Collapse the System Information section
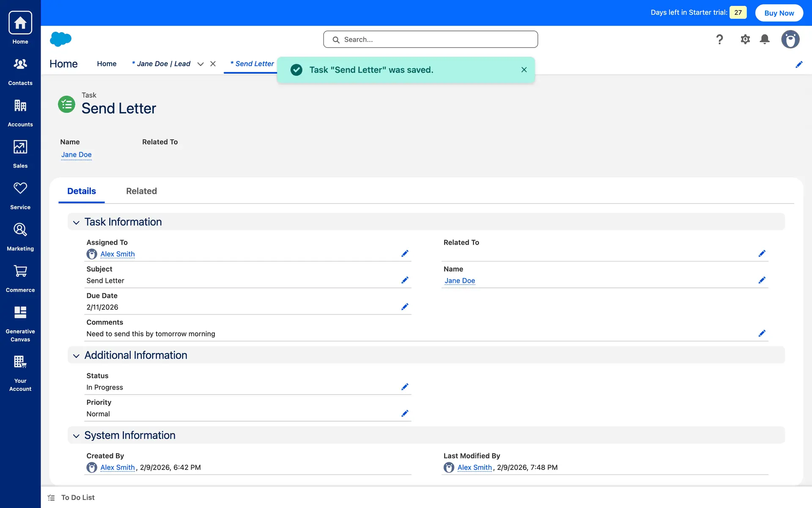812x508 pixels. point(76,436)
